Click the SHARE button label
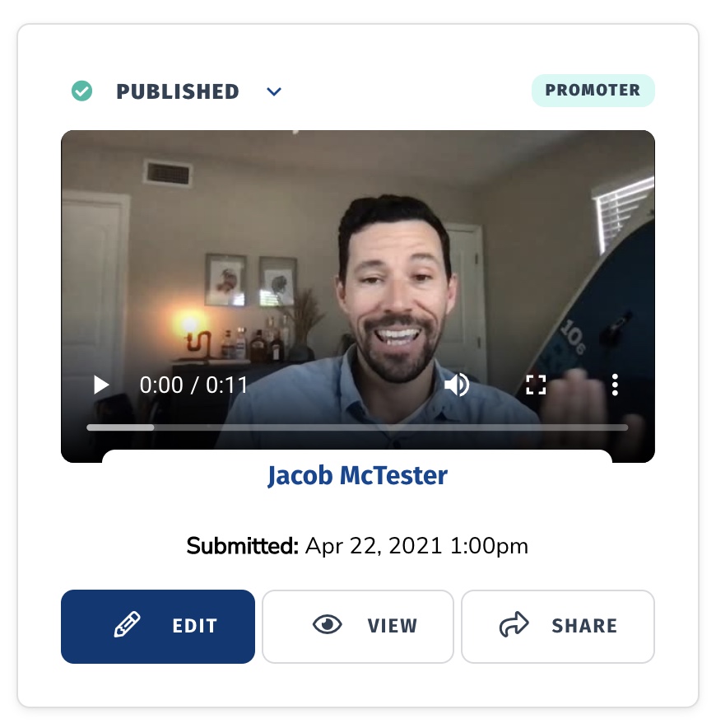The width and height of the screenshot is (716, 728). [584, 626]
